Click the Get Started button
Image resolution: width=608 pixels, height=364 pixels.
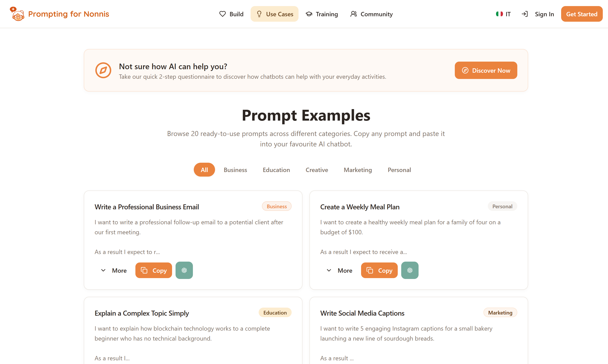(x=582, y=14)
